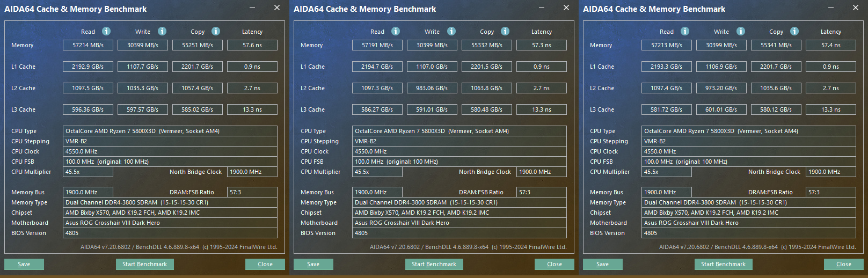Click the 983.06 GB/s L2 cache write value
Image resolution: width=868 pixels, height=278 pixels.
432,88
